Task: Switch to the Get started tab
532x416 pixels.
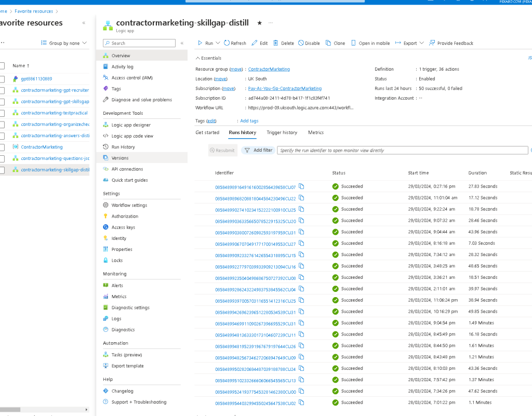Action: (x=207, y=132)
